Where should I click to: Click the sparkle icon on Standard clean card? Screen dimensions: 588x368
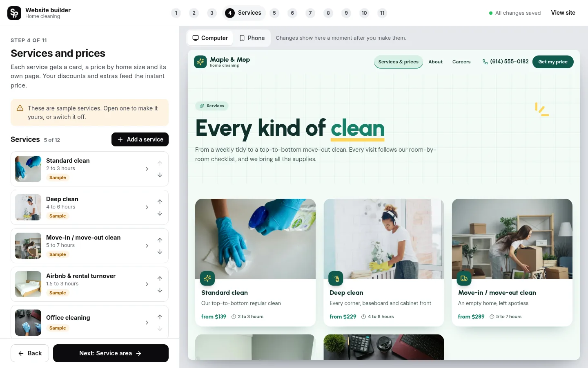click(x=207, y=278)
